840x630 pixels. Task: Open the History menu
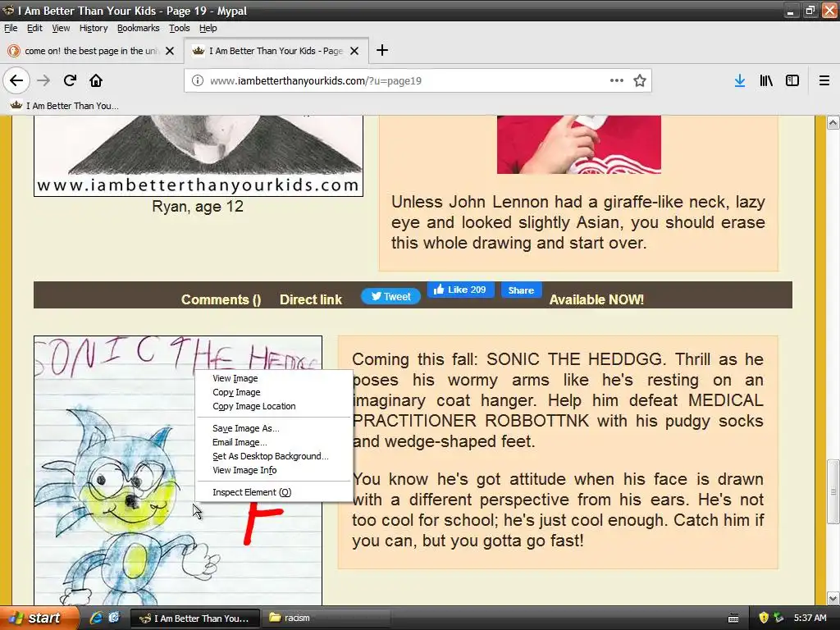click(94, 28)
